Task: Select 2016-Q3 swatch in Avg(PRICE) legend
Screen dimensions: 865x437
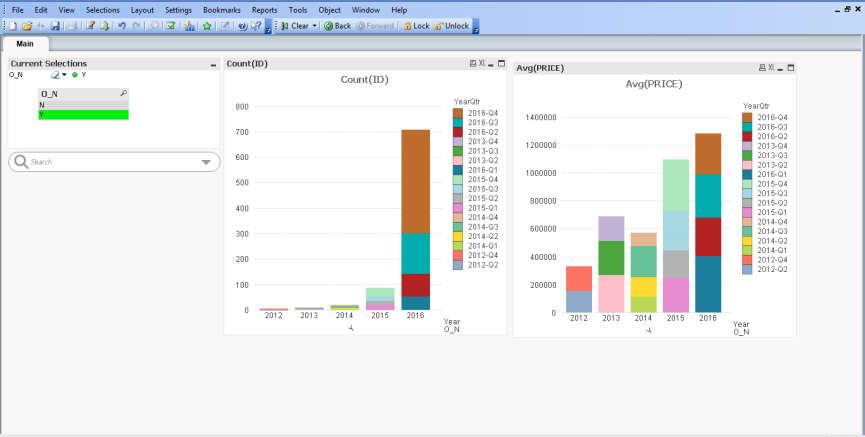Action: pyautogui.click(x=747, y=127)
